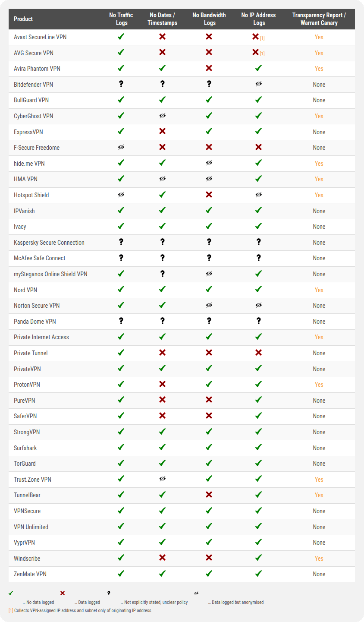
Task: Click the ExpressVPN red cross under No Dates
Action: (x=162, y=131)
